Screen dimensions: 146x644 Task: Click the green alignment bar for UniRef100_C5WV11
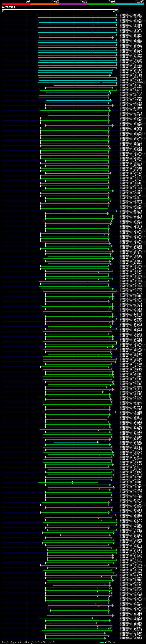tap(78, 90)
